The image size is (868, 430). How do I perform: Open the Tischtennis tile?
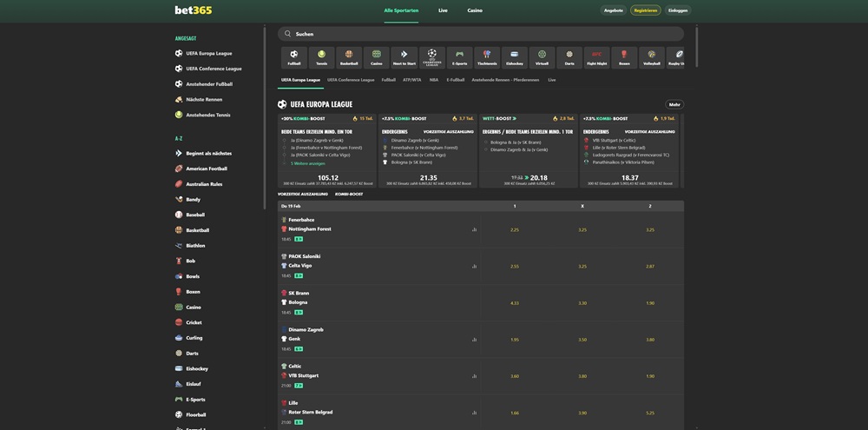tap(487, 57)
